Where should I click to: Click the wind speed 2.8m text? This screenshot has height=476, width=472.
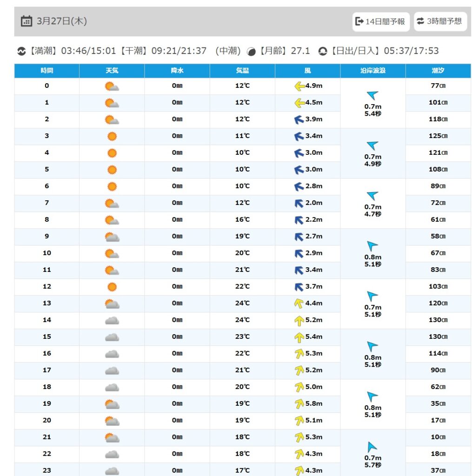point(314,186)
